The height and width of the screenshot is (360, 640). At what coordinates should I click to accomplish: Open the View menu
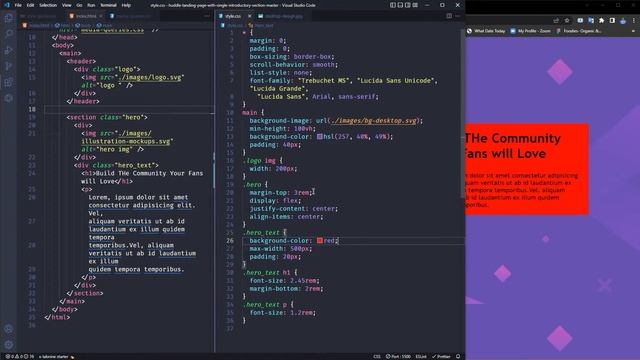click(67, 5)
